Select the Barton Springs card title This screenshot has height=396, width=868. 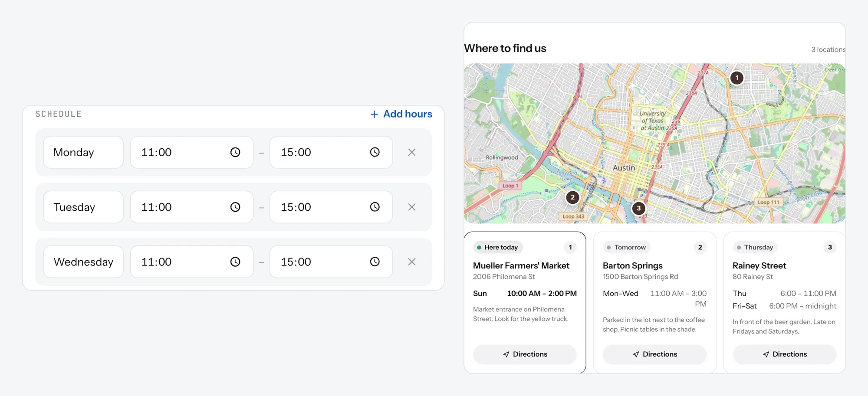632,265
